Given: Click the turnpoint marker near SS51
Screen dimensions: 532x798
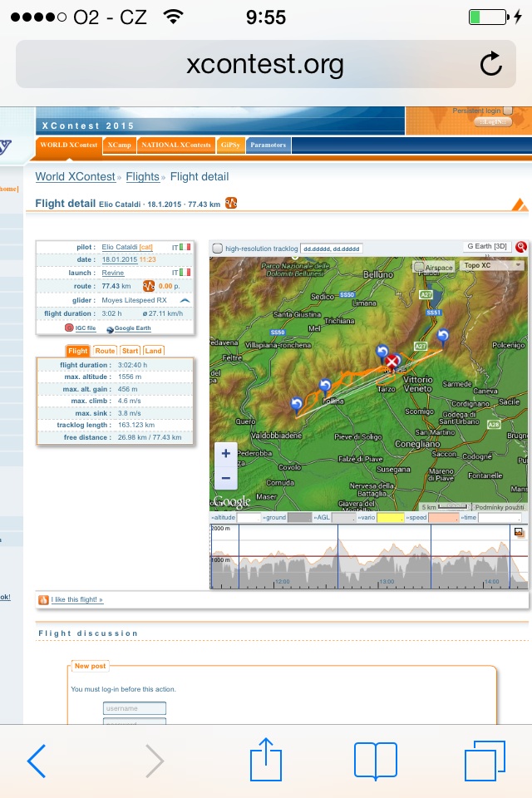Looking at the screenshot, I should point(443,337).
